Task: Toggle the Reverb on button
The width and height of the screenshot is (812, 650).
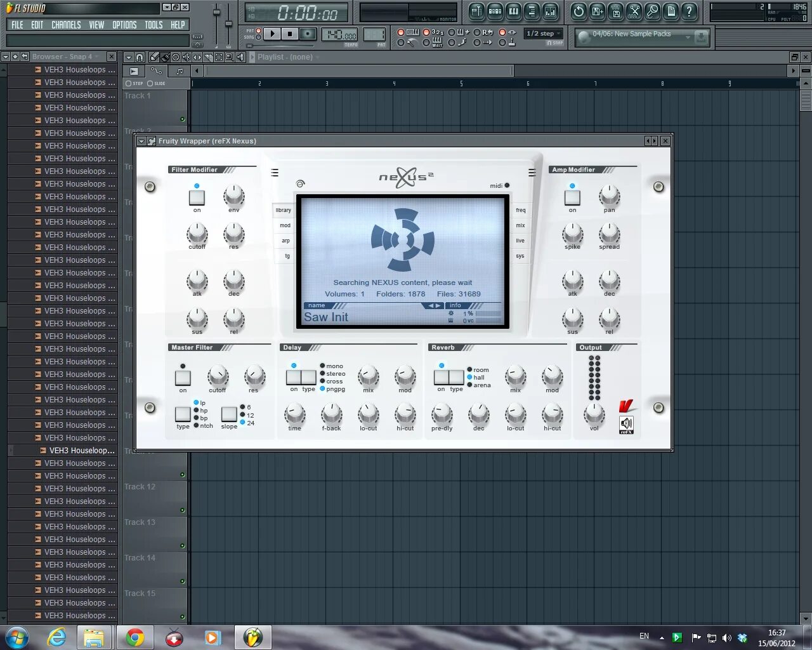Action: point(442,377)
